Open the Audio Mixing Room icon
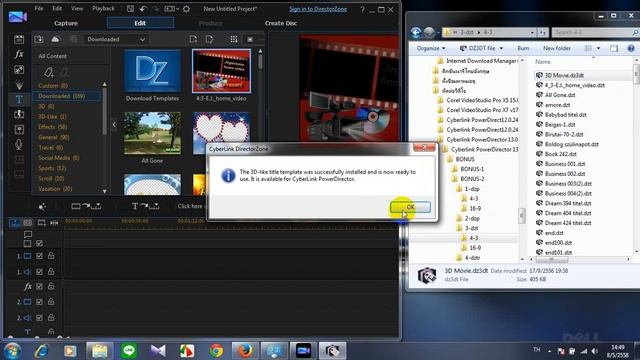 pos(19,129)
